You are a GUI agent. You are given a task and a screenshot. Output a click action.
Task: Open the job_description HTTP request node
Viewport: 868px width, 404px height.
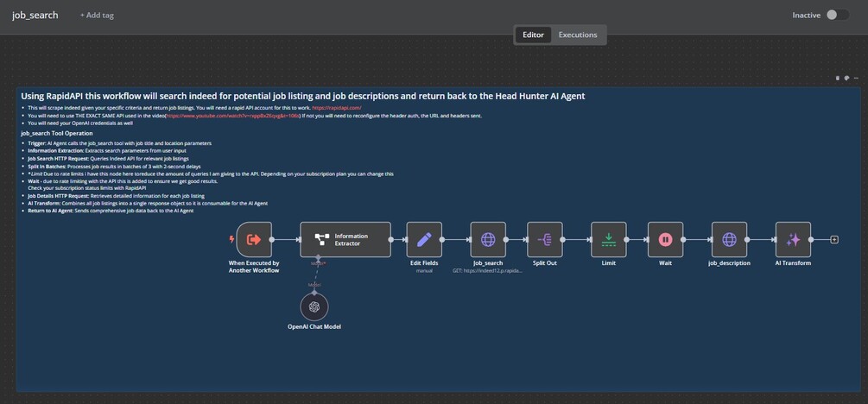729,240
